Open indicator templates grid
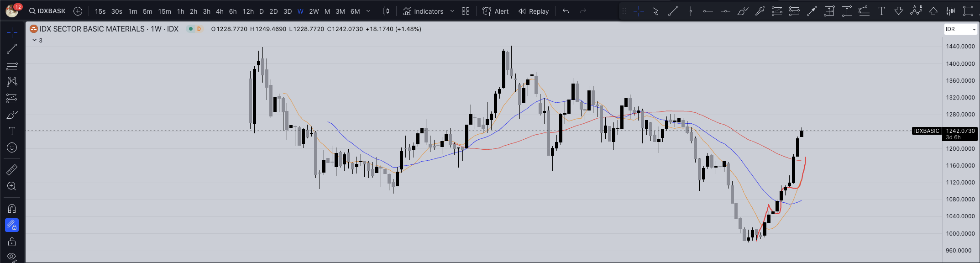Screen dimensions: 980x263 click(x=466, y=11)
